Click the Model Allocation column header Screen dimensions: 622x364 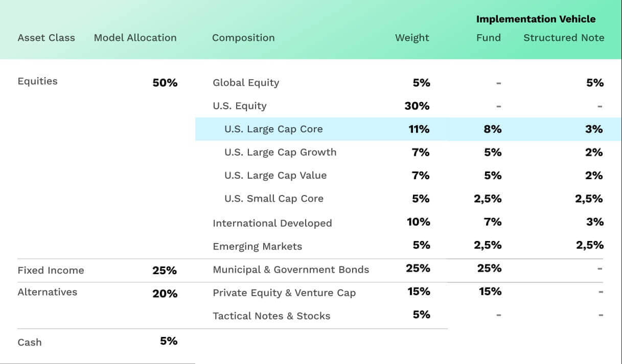coord(135,38)
